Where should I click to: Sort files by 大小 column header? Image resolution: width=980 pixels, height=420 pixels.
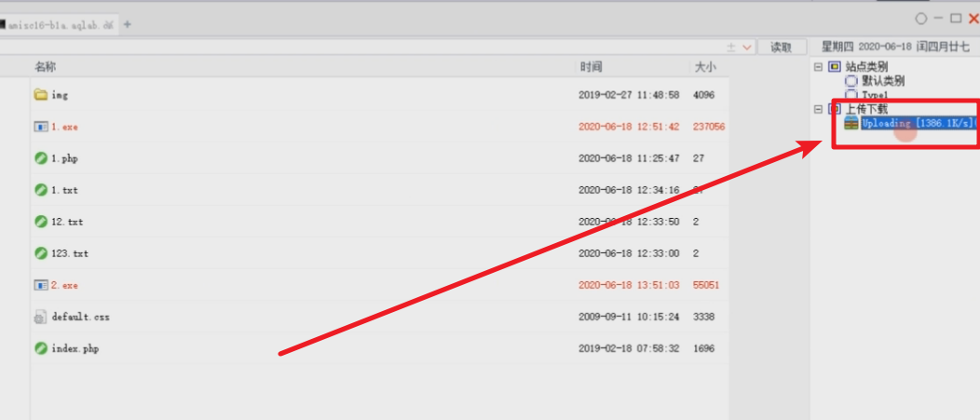[705, 67]
